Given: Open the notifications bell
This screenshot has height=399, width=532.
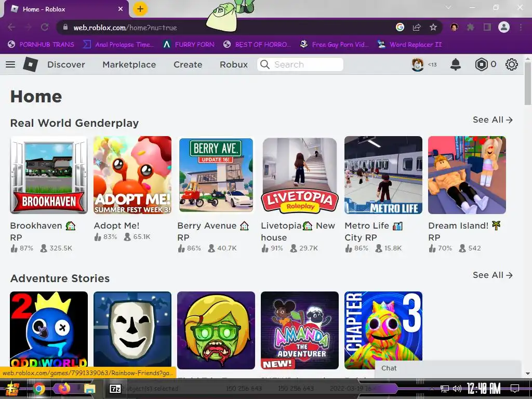Looking at the screenshot, I should tap(455, 64).
